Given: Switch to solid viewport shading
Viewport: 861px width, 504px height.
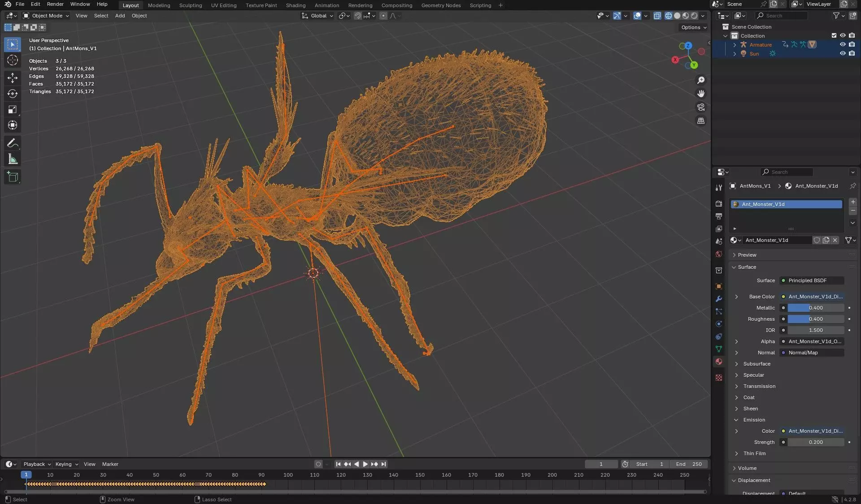Looking at the screenshot, I should [x=677, y=16].
